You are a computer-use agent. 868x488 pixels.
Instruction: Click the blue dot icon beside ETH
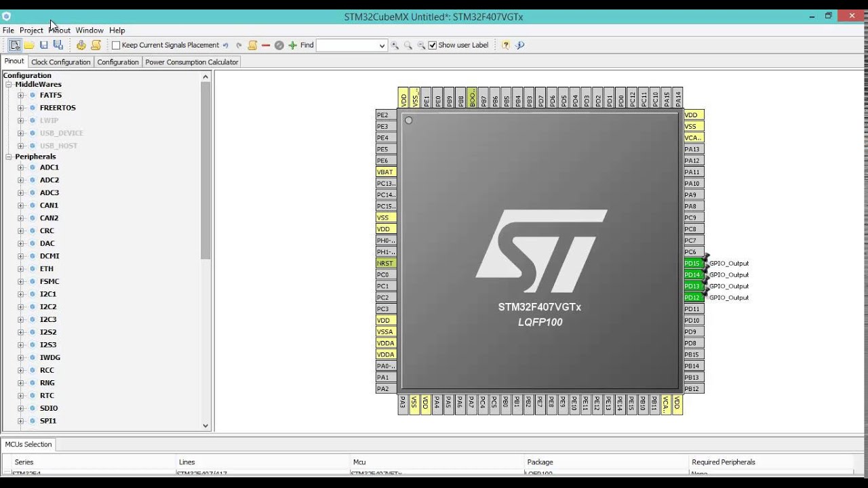coord(32,269)
